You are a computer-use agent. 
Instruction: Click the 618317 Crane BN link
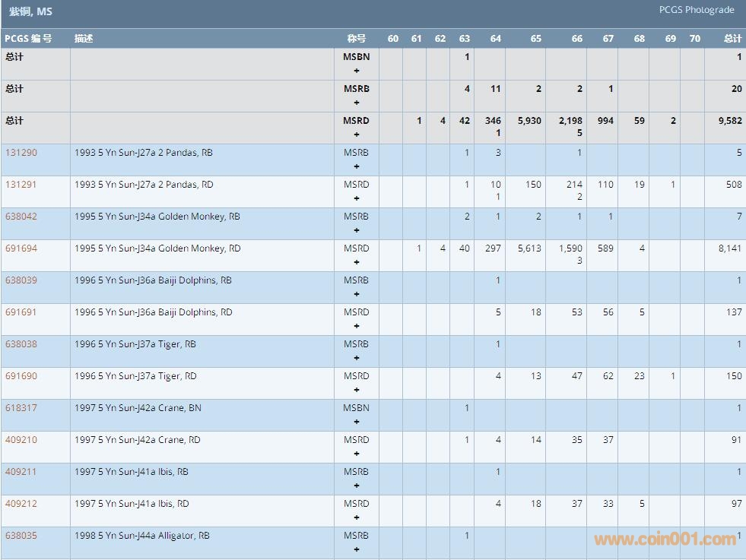tap(21, 408)
